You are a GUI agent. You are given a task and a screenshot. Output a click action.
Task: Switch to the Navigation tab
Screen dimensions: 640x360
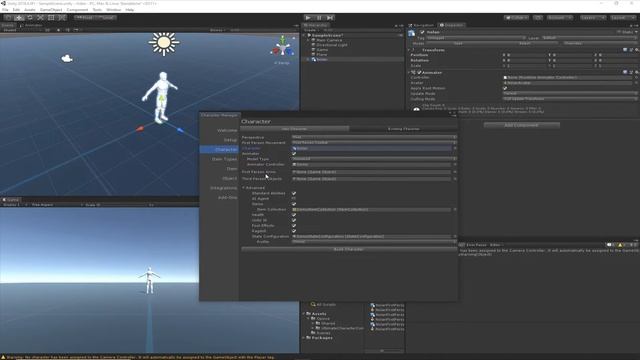[421, 25]
